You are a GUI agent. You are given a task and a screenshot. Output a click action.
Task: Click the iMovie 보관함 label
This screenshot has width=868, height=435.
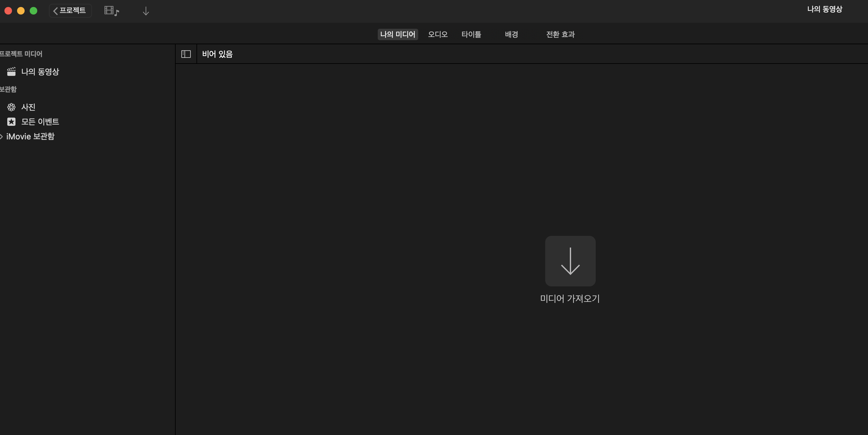pos(30,137)
